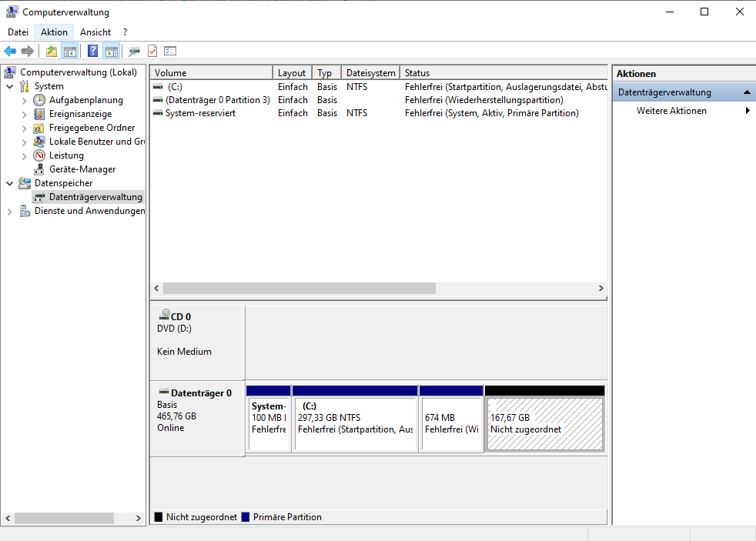756x541 pixels.
Task: Select the System-reserviert volume row
Action: pyautogui.click(x=379, y=112)
